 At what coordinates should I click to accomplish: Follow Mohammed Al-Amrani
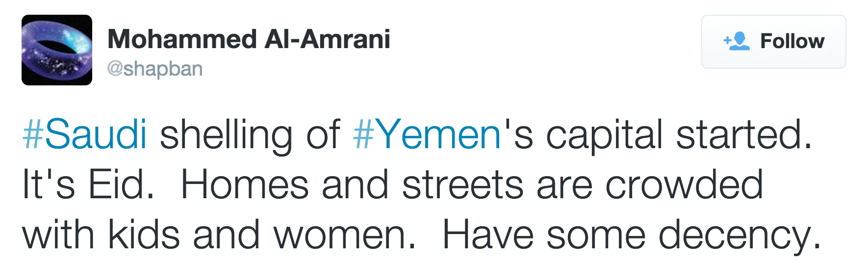pos(773,42)
